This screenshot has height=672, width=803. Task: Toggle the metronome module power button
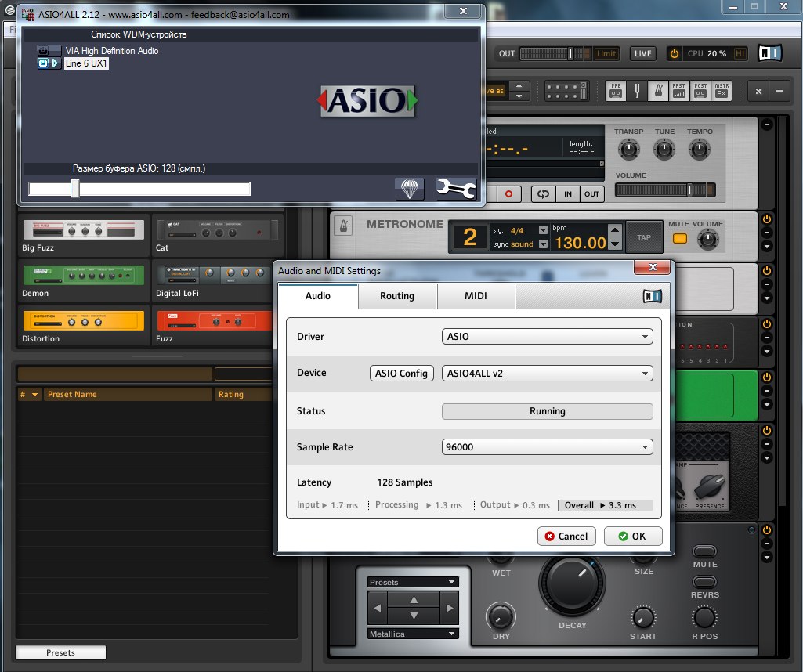[767, 219]
